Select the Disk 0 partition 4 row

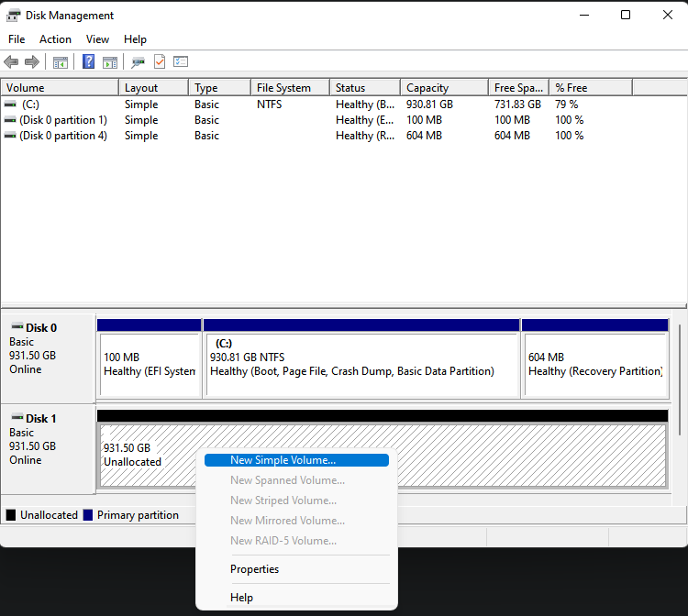click(62, 136)
